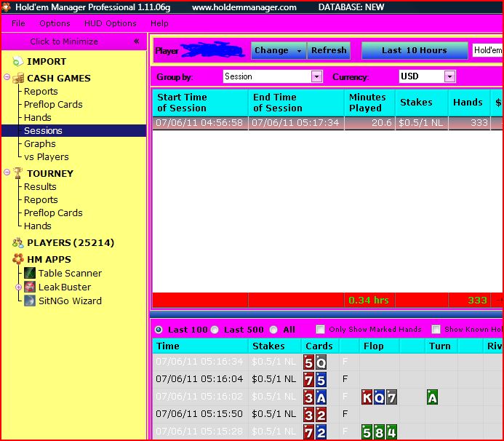Click flop 8 card in 05:15:28 hand

pos(380,432)
